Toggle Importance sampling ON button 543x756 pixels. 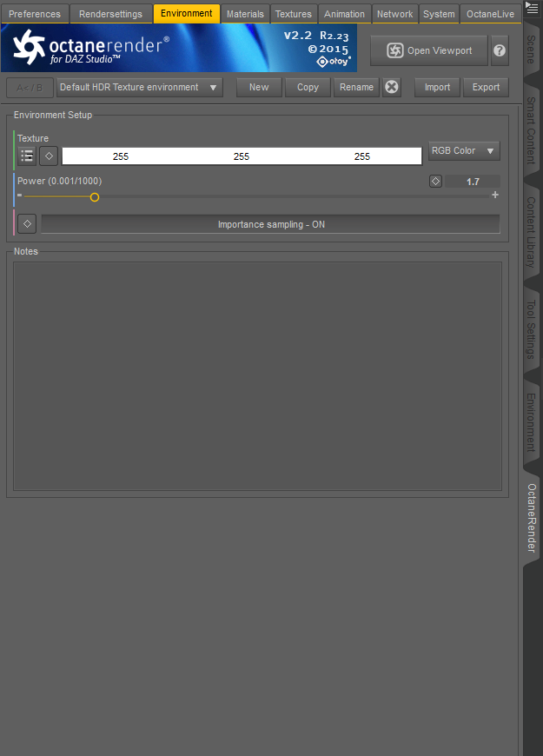tap(270, 224)
